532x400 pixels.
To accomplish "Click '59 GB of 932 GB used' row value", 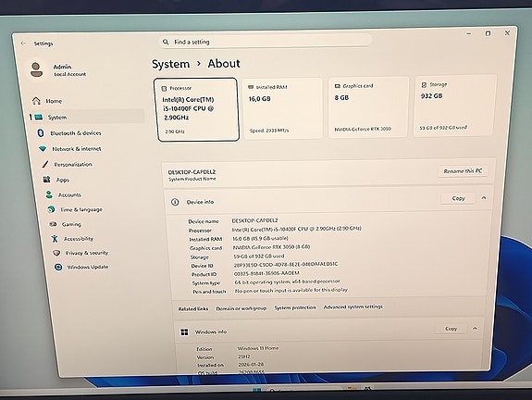I will [259, 256].
